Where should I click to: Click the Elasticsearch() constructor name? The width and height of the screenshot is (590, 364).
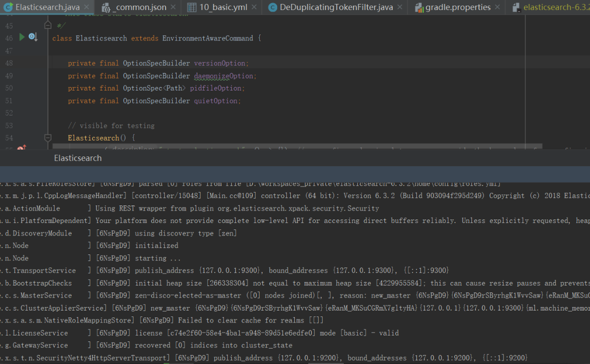(x=94, y=138)
